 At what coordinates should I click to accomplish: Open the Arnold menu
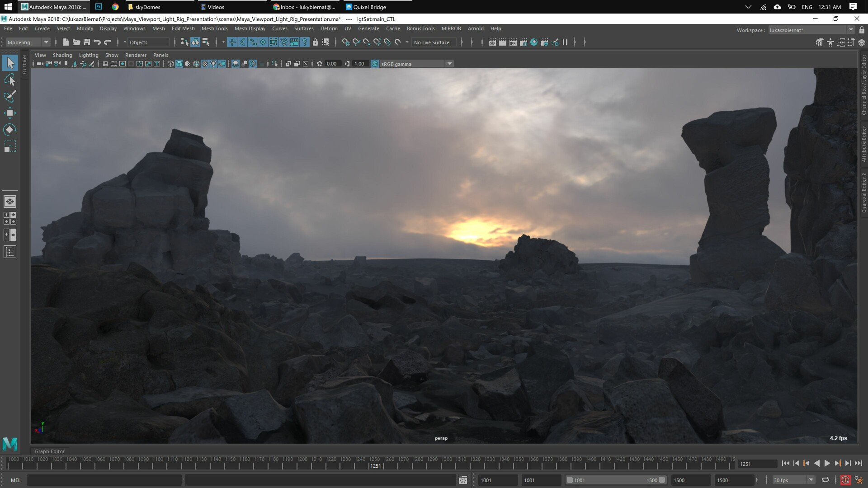tap(476, 28)
